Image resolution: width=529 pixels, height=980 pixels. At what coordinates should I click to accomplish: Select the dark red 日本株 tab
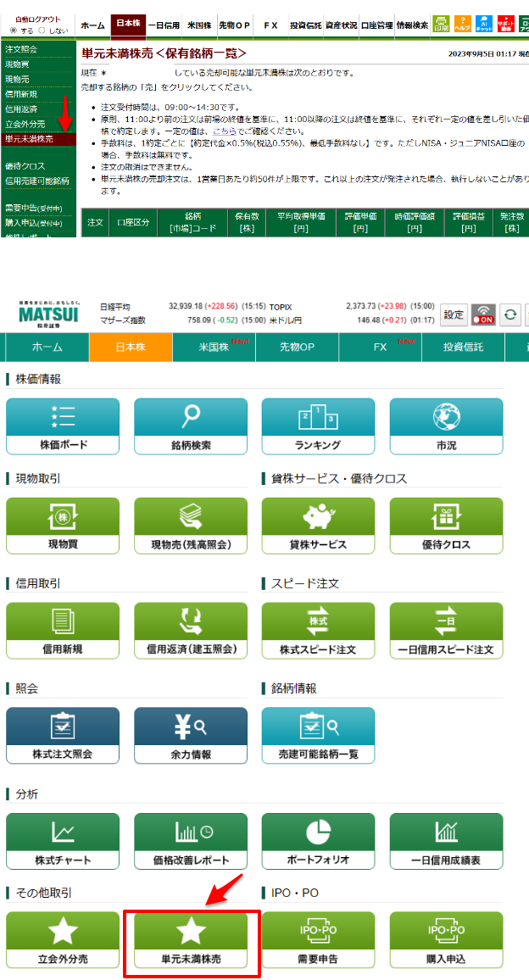click(128, 24)
